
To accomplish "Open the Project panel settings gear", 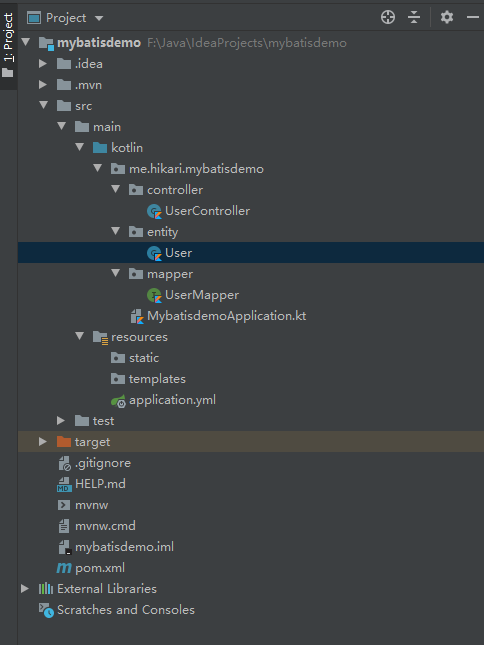I will pos(447,17).
